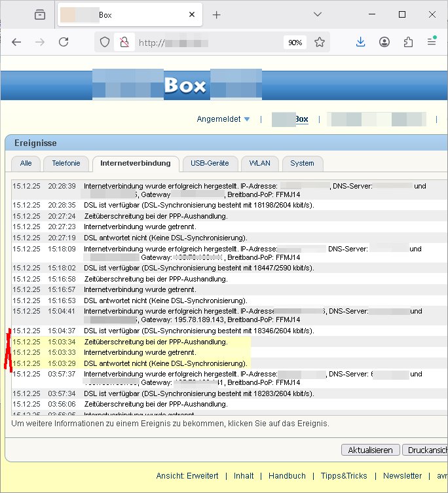
Task: Open a new browser tab
Action: tap(217, 14)
